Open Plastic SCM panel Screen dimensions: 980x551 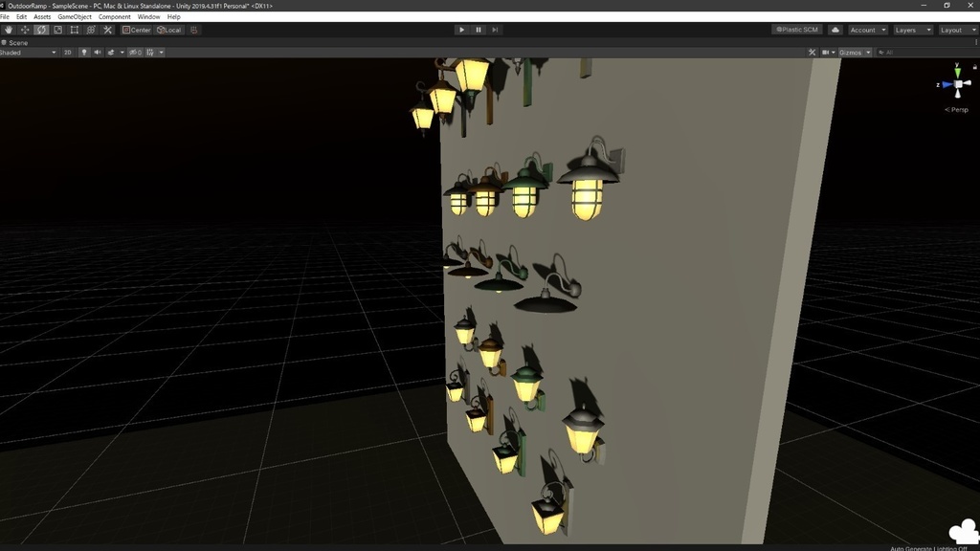pyautogui.click(x=797, y=30)
